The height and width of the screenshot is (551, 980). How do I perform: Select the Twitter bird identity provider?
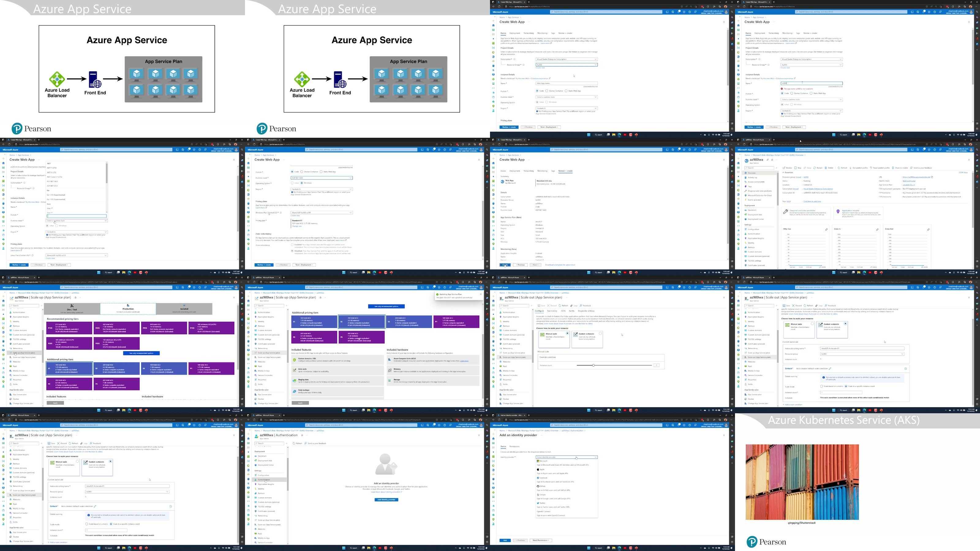point(538,503)
